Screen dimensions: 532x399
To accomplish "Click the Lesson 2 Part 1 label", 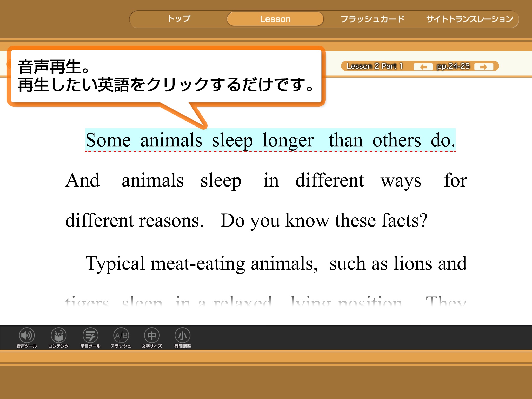I will tap(374, 66).
